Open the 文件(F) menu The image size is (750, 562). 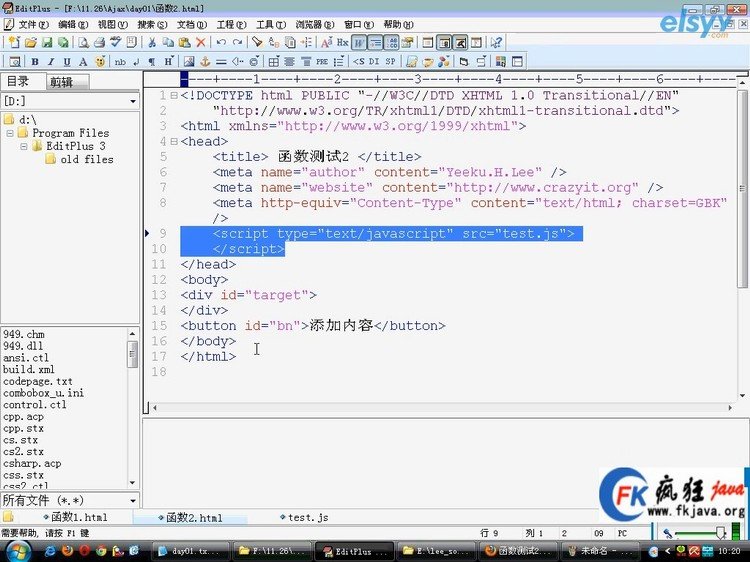click(33, 24)
